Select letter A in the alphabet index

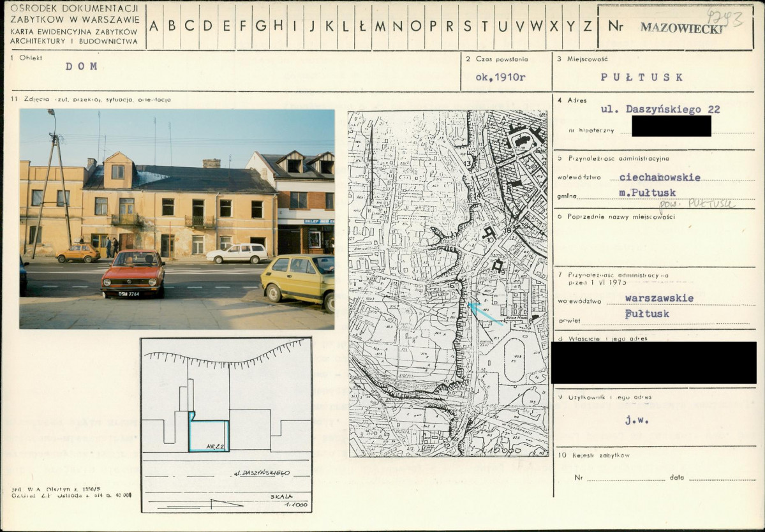154,26
